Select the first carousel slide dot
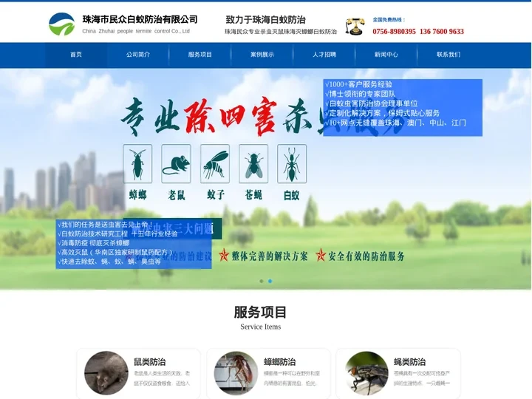Viewport: 532px width, 399px height. click(262, 282)
